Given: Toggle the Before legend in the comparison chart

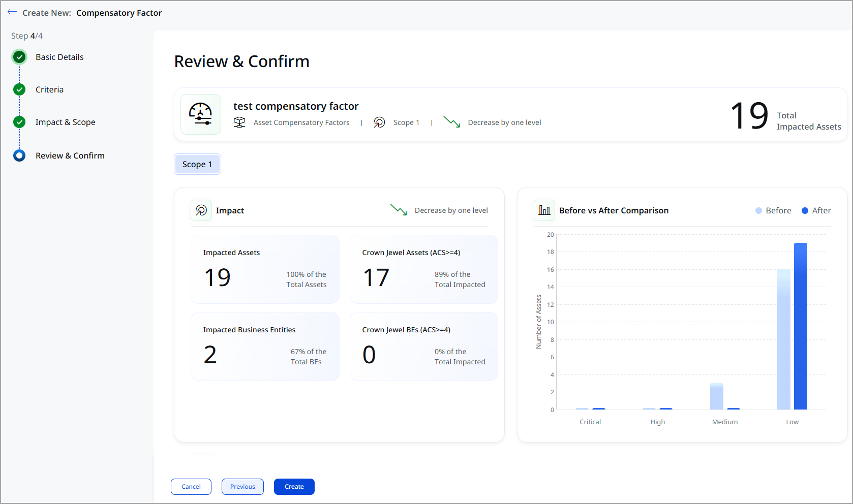Looking at the screenshot, I should [773, 210].
